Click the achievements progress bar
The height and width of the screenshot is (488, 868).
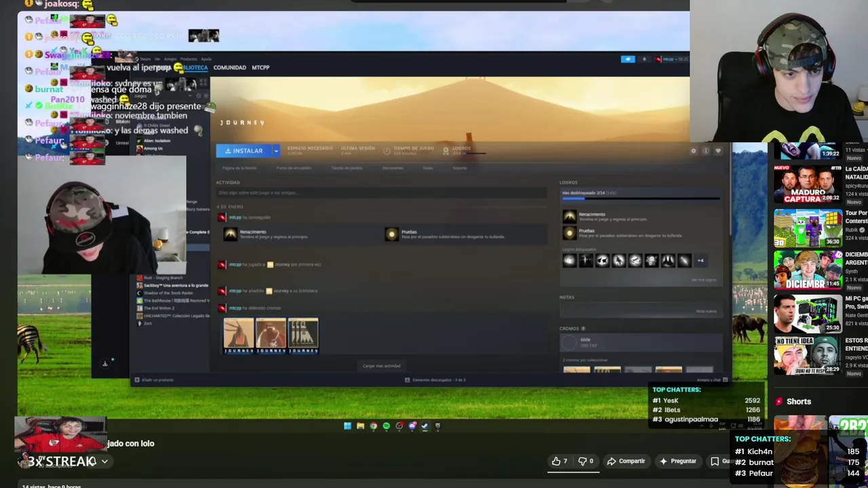click(641, 199)
